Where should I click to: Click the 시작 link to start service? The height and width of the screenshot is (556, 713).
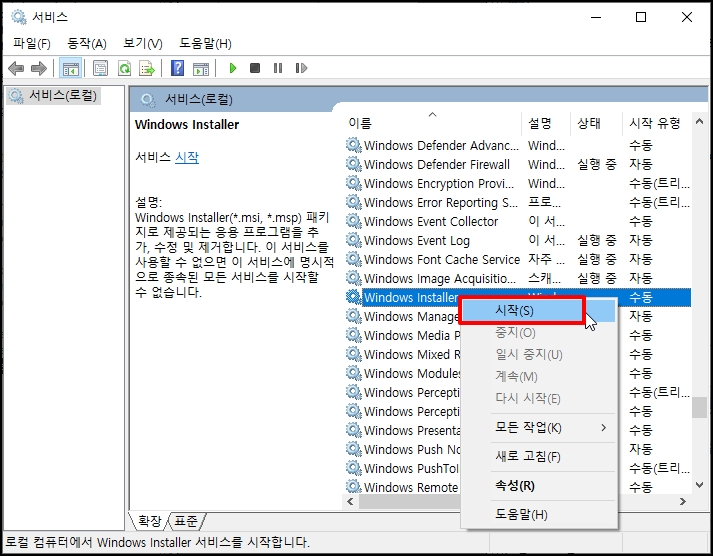pyautogui.click(x=187, y=158)
